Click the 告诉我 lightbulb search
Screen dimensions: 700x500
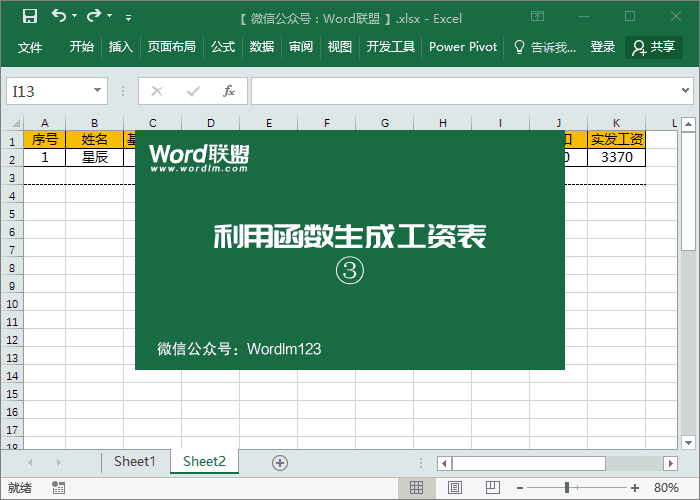click(544, 47)
